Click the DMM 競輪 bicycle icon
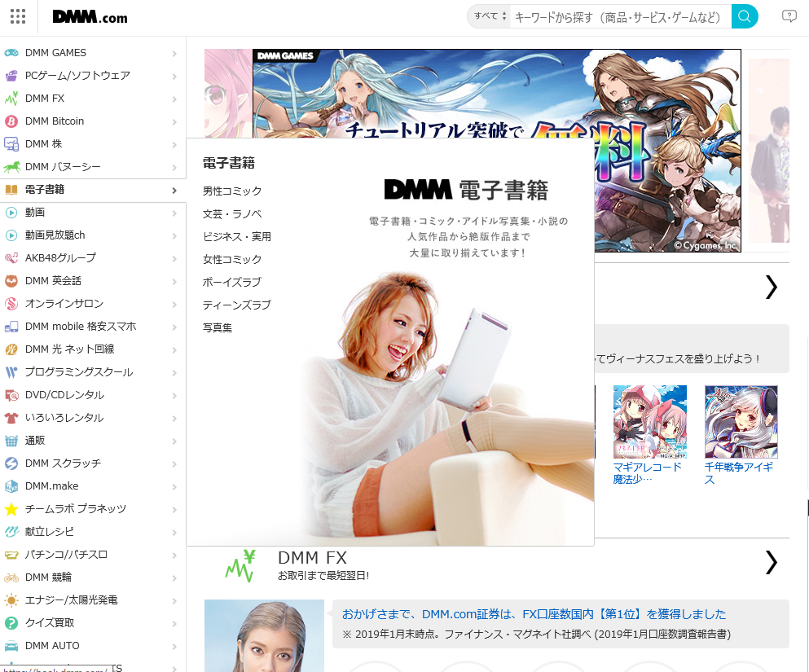The image size is (809, 672). click(11, 578)
